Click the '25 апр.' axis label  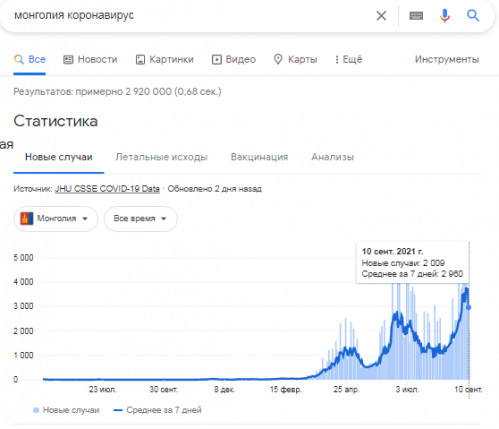point(346,389)
